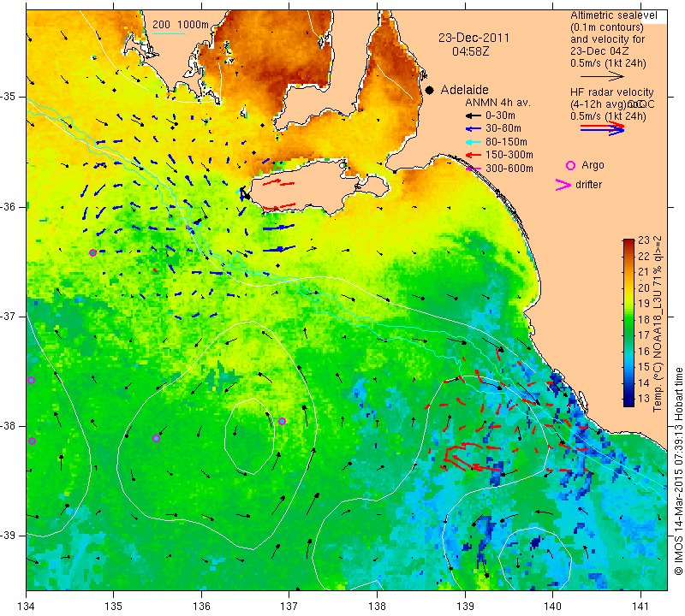685x616 pixels.
Task: Click the 'HF radar velocity' text
Action: [x=611, y=92]
